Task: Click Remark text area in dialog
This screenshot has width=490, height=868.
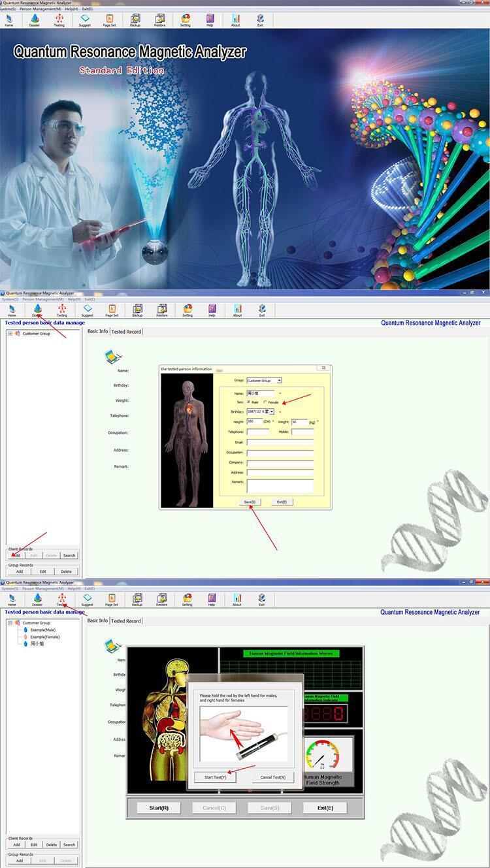Action: [280, 486]
